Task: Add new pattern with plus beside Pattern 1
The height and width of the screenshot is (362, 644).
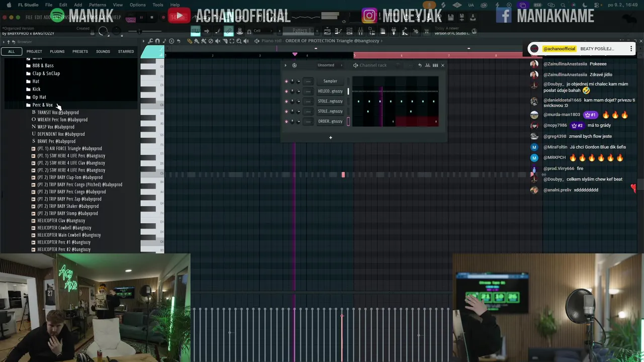Action: click(317, 31)
